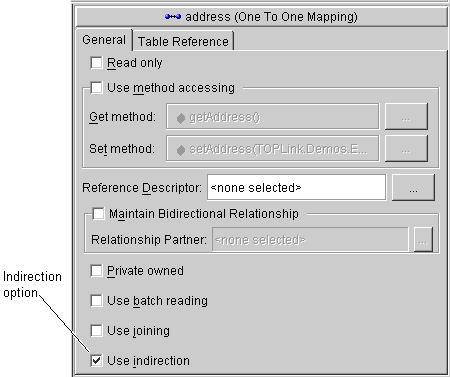Viewport: 450px width, 377px height.
Task: Select the General tab
Action: click(104, 40)
